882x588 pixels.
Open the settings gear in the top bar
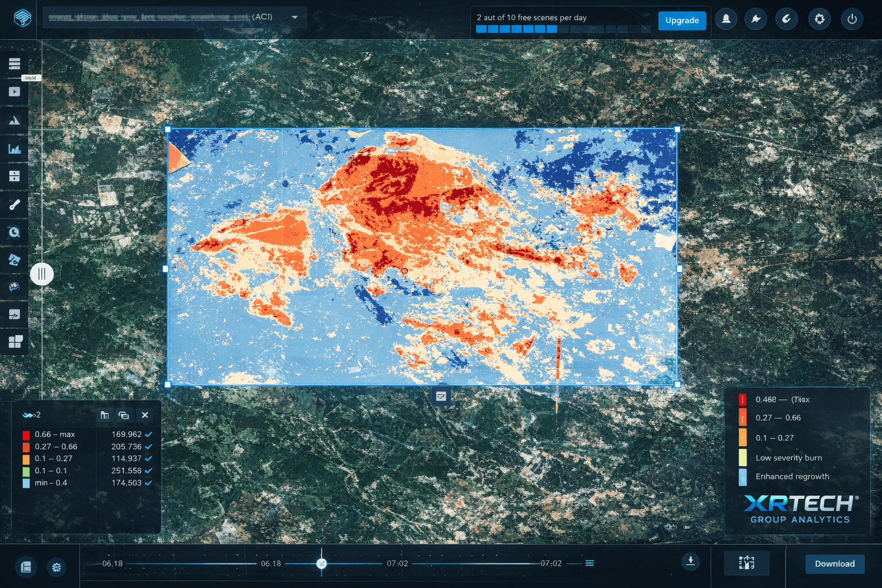click(819, 19)
